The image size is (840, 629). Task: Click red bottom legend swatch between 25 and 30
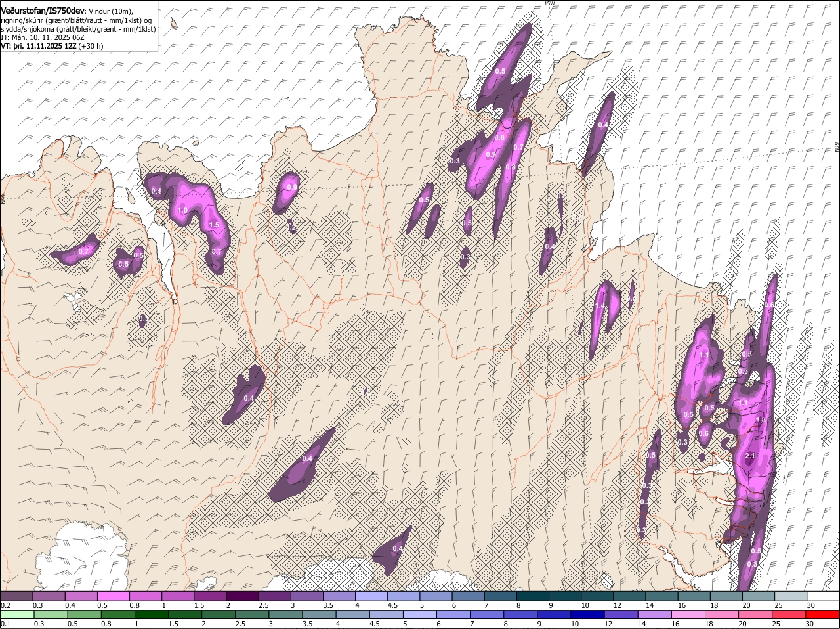789,615
